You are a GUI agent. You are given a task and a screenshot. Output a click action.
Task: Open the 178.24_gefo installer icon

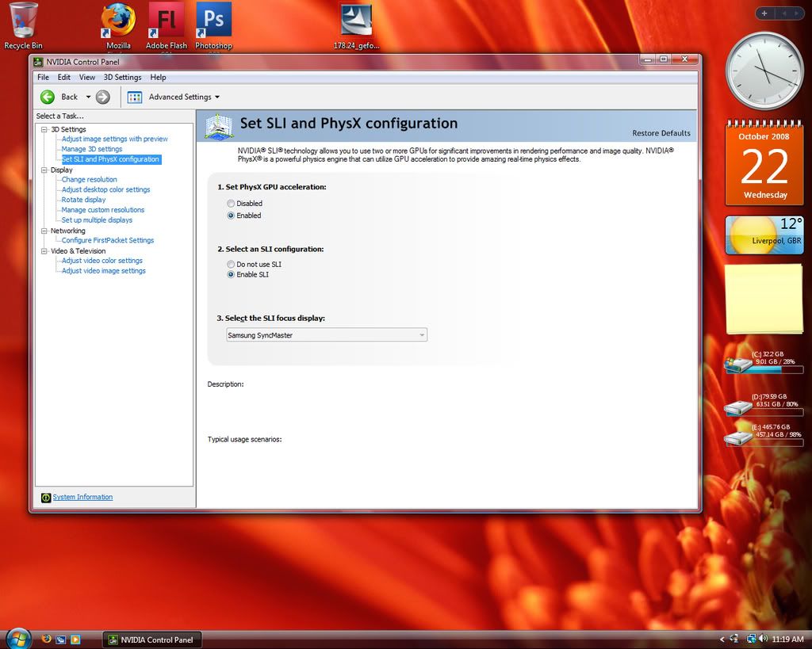pos(356,21)
